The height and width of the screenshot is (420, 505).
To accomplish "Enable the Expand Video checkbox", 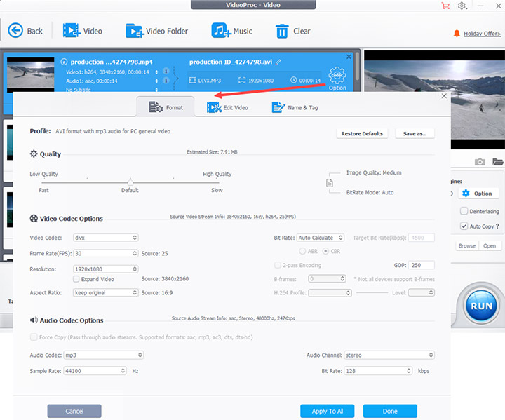I will (76, 279).
